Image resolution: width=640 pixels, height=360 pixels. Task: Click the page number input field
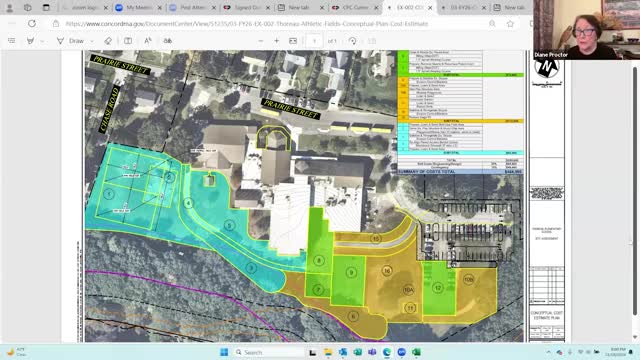(x=314, y=41)
